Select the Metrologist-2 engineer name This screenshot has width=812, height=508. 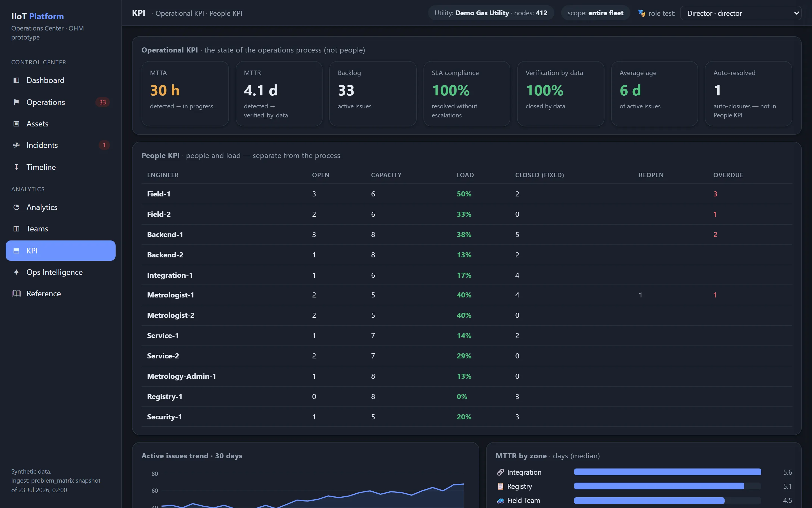pyautogui.click(x=171, y=316)
